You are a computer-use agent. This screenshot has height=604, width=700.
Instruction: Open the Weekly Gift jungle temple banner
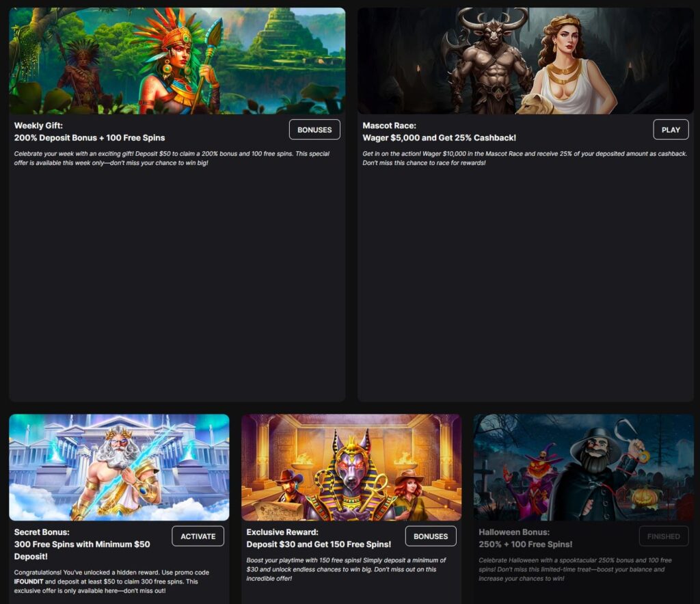(x=177, y=61)
